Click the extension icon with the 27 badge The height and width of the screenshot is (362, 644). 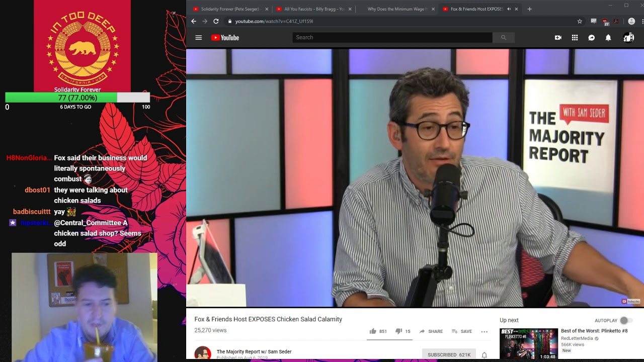pyautogui.click(x=605, y=22)
